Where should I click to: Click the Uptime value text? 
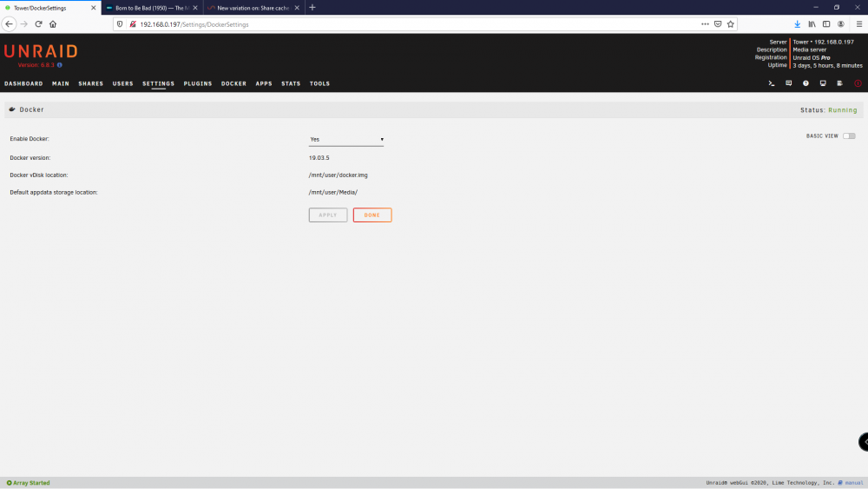pos(827,65)
